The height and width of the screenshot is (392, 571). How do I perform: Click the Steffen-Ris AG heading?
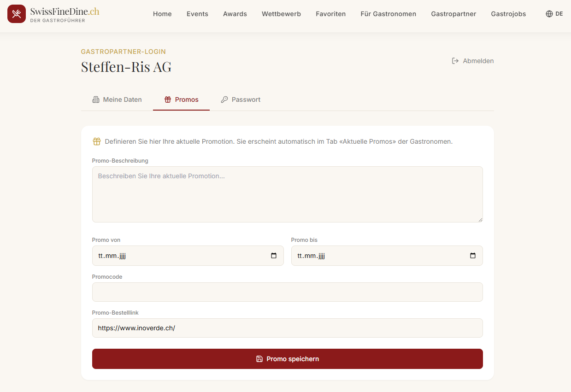(126, 67)
